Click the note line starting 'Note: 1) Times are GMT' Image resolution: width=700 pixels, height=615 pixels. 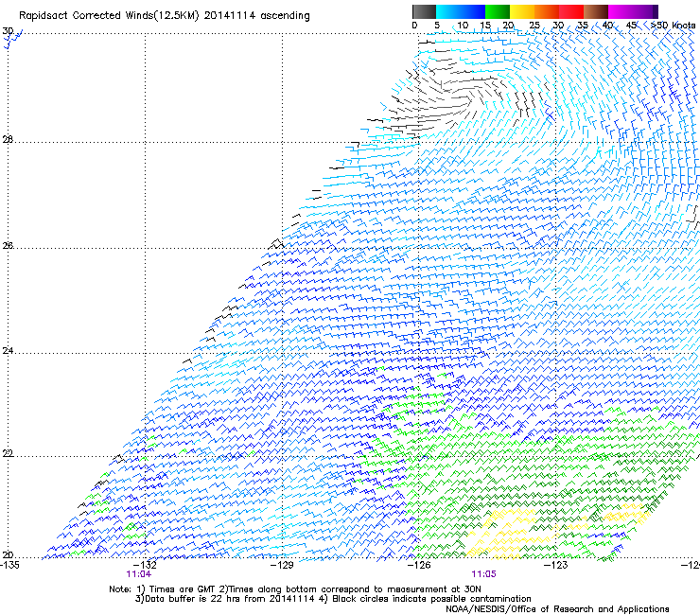[x=294, y=589]
